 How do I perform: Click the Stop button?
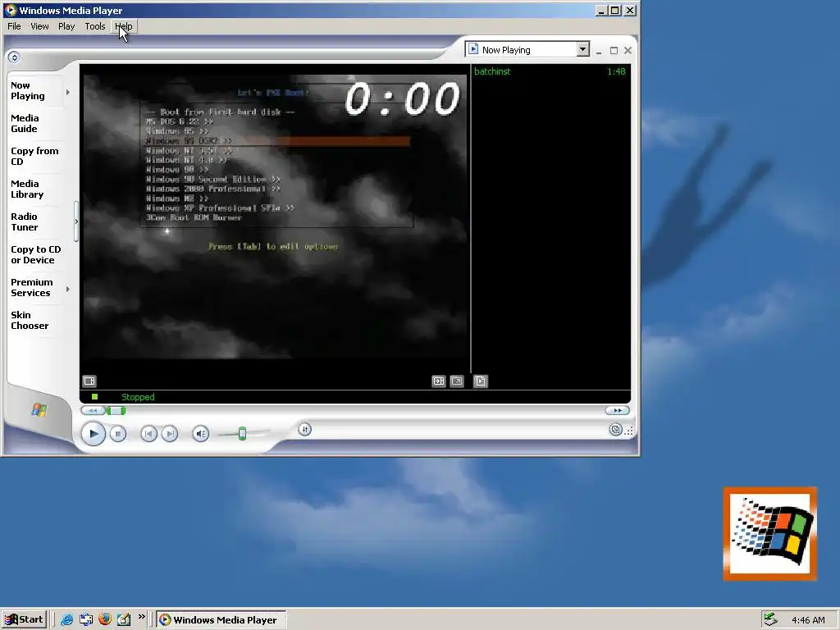[x=118, y=434]
